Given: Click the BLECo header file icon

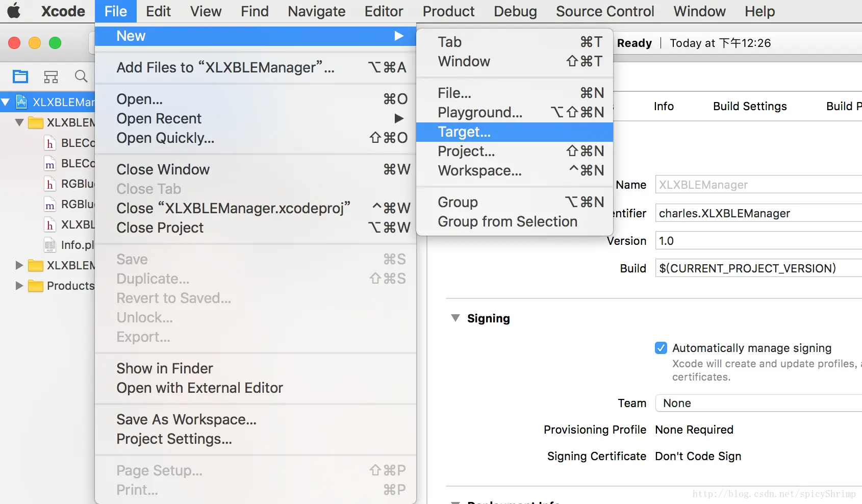Looking at the screenshot, I should click(50, 143).
